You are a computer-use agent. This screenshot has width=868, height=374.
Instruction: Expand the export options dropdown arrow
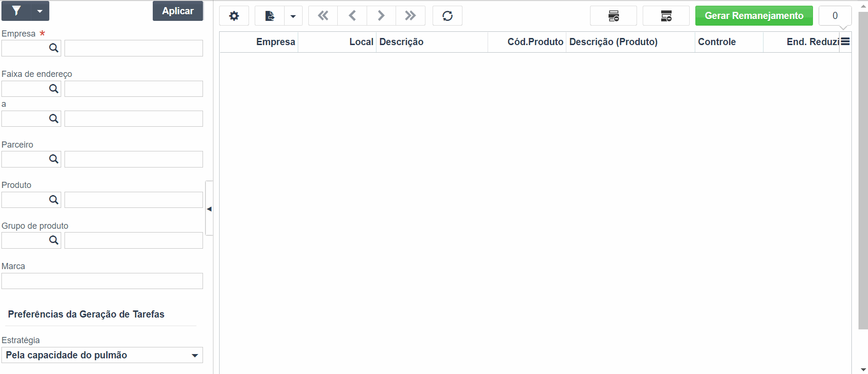pyautogui.click(x=293, y=16)
